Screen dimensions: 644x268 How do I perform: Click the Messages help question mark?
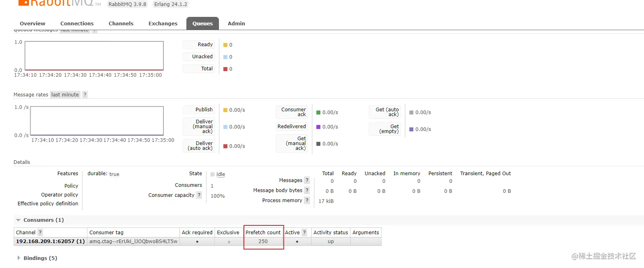click(x=307, y=180)
